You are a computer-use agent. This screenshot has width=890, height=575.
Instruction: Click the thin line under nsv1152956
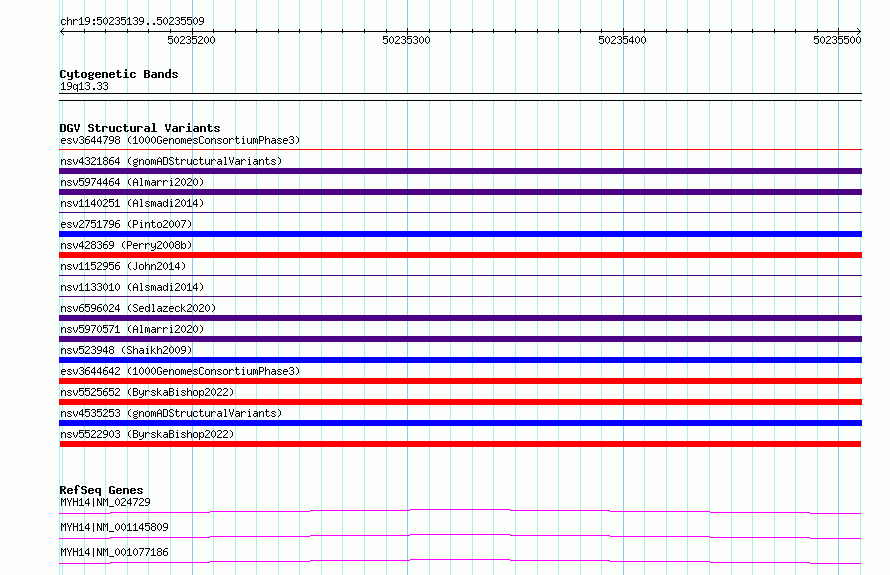460,276
